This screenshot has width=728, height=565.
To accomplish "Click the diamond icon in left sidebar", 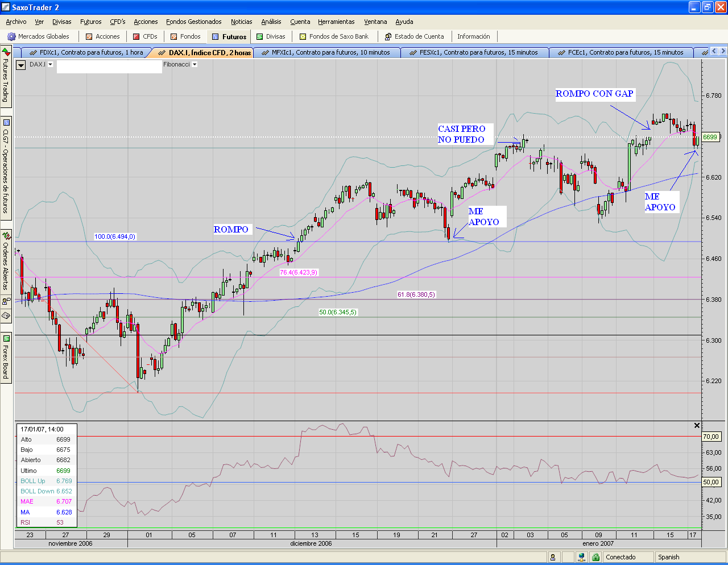I will pos(6,315).
